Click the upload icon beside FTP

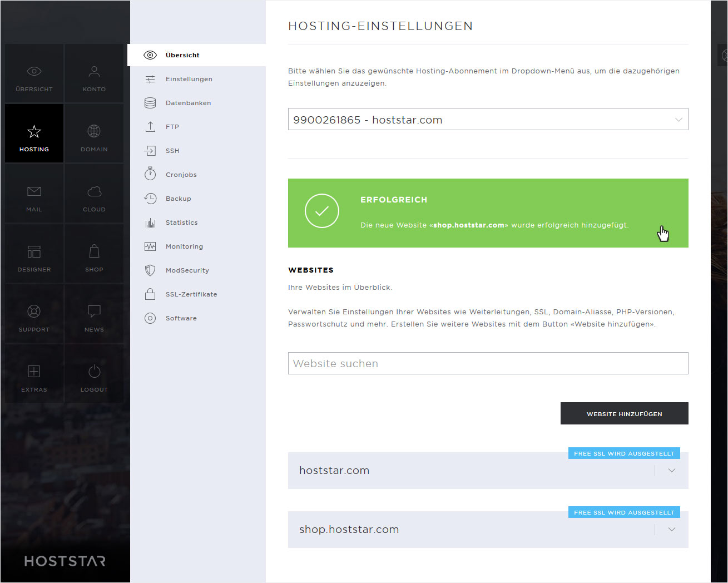click(x=150, y=127)
